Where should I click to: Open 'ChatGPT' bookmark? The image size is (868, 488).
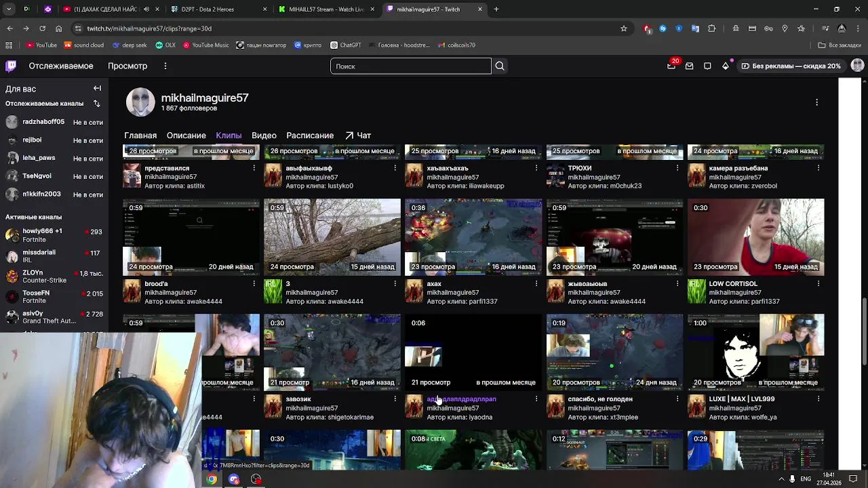click(346, 45)
